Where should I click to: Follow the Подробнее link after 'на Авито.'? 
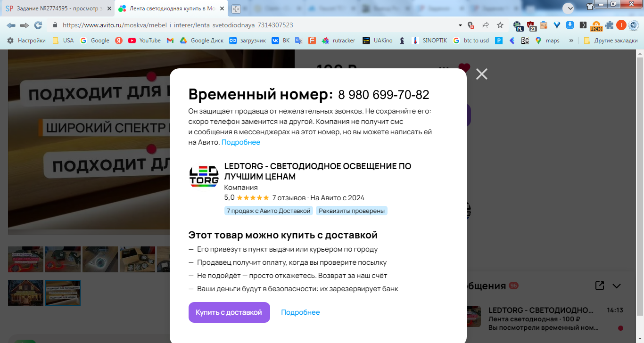(x=241, y=142)
